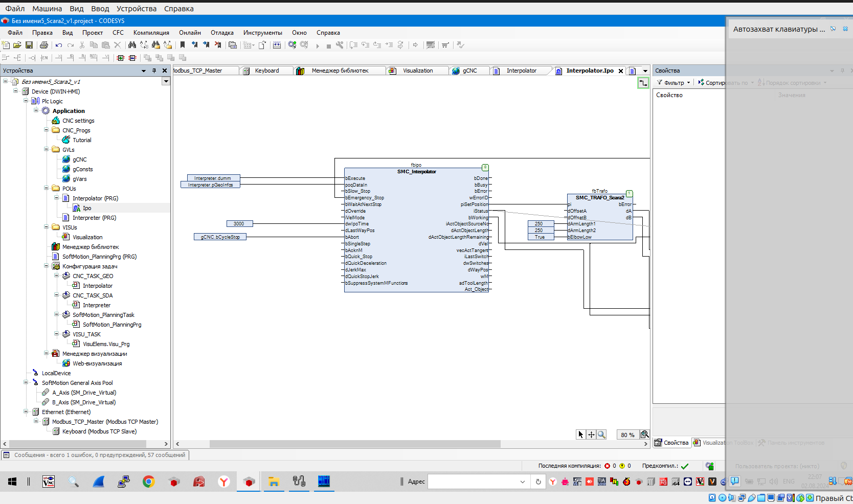The width and height of the screenshot is (853, 504).
Task: Click the 80% zoom level control
Action: coord(627,434)
